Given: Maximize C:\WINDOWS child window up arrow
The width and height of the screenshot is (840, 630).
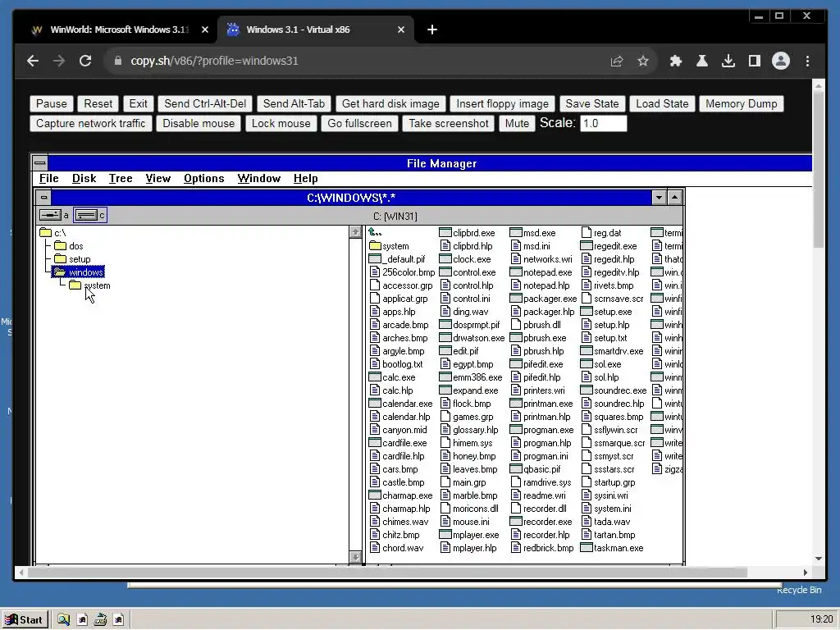Looking at the screenshot, I should (x=675, y=198).
